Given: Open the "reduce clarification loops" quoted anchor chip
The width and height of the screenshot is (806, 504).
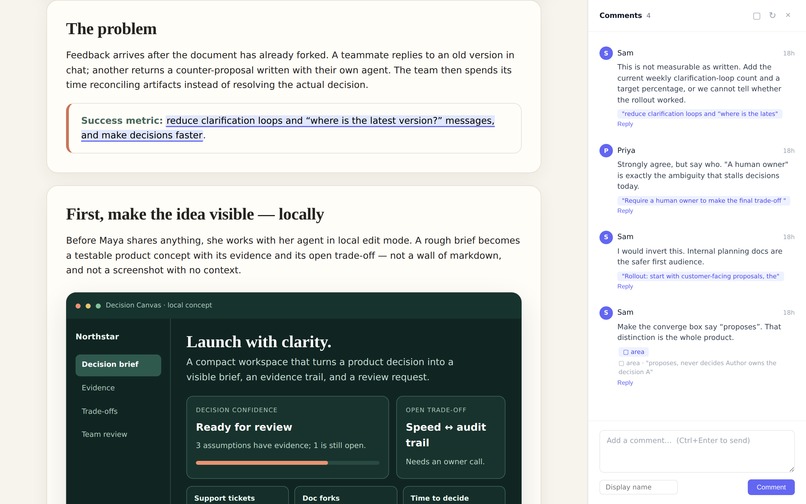Looking at the screenshot, I should point(700,114).
